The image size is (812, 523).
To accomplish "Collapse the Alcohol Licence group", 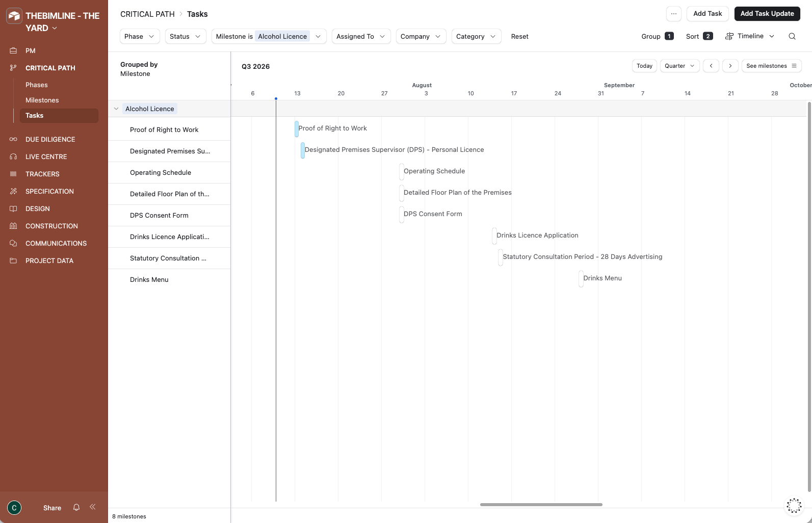I will pos(116,109).
